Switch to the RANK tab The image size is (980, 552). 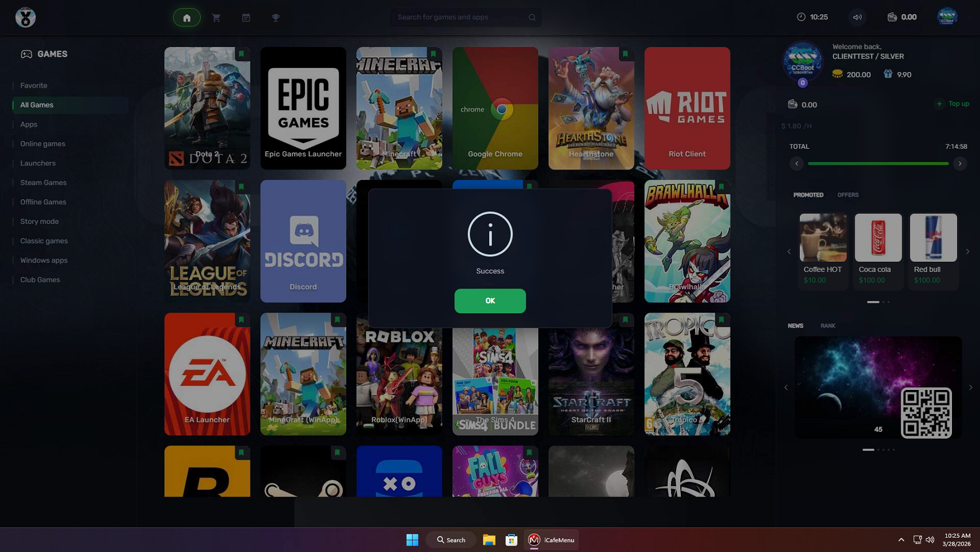coord(827,326)
